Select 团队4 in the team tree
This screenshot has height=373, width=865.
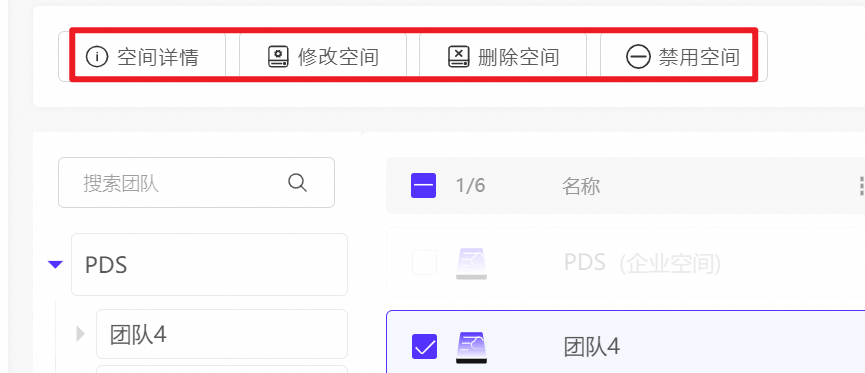(x=222, y=334)
